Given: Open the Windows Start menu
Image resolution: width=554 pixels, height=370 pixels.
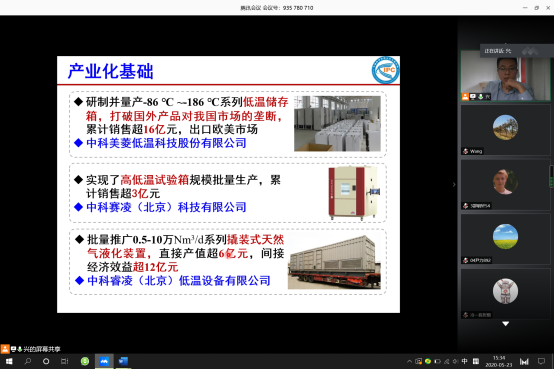Looking at the screenshot, I should [x=9, y=362].
